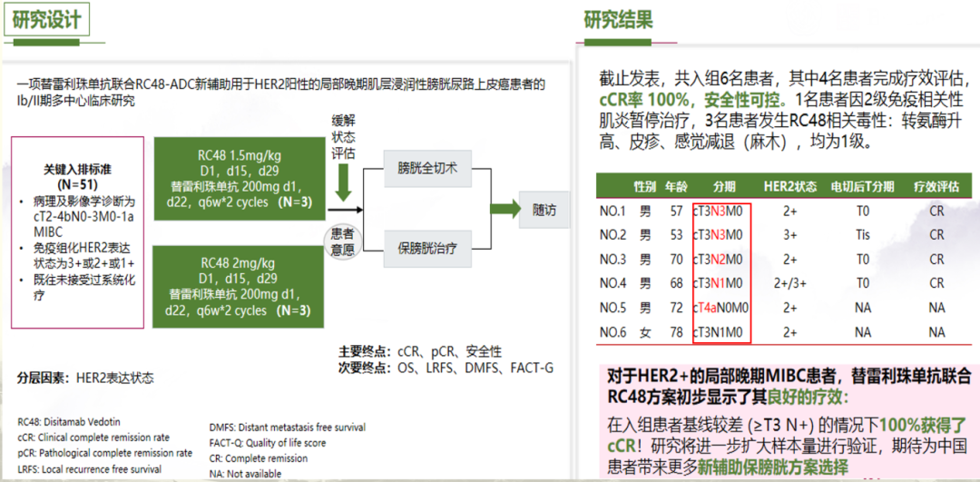Screen dimensions: 980x482
Task: Click the age 57 in row NO.1
Action: [x=677, y=211]
